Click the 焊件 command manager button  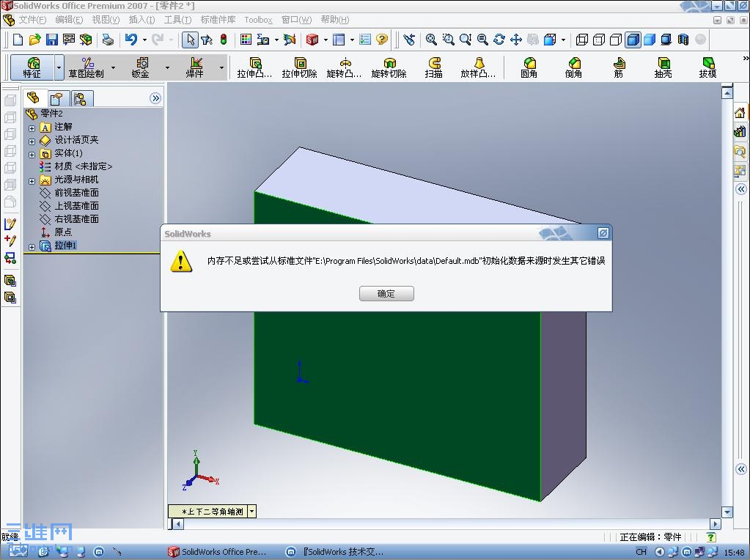(x=194, y=67)
